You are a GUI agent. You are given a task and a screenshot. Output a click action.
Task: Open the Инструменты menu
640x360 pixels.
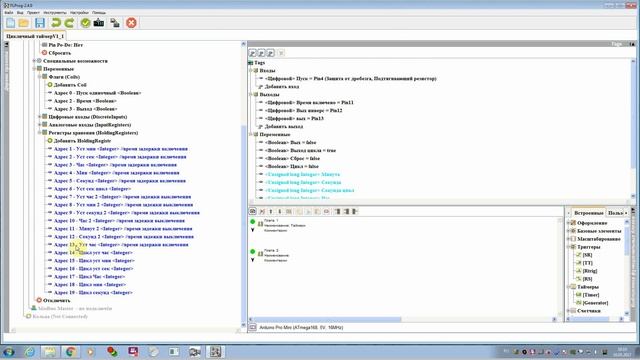tap(55, 13)
